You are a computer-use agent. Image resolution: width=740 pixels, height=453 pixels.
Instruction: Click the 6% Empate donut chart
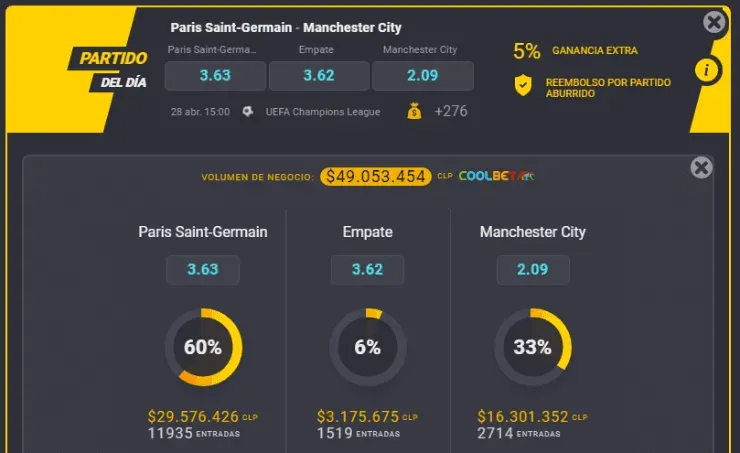(x=367, y=347)
